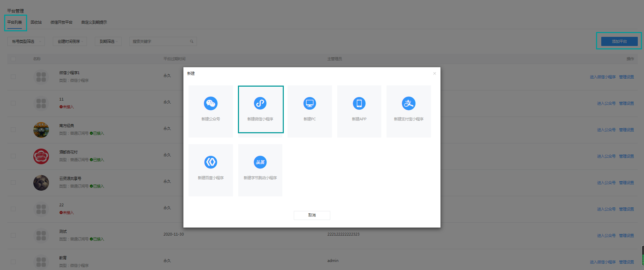Select the 新建百度小程序 icon
The width and height of the screenshot is (644, 270).
[x=210, y=162]
